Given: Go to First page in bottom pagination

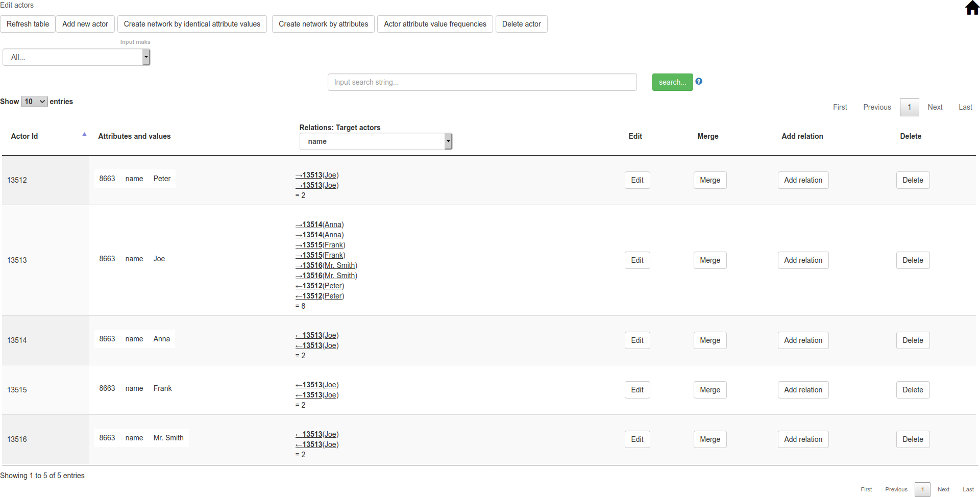Looking at the screenshot, I should [x=866, y=489].
